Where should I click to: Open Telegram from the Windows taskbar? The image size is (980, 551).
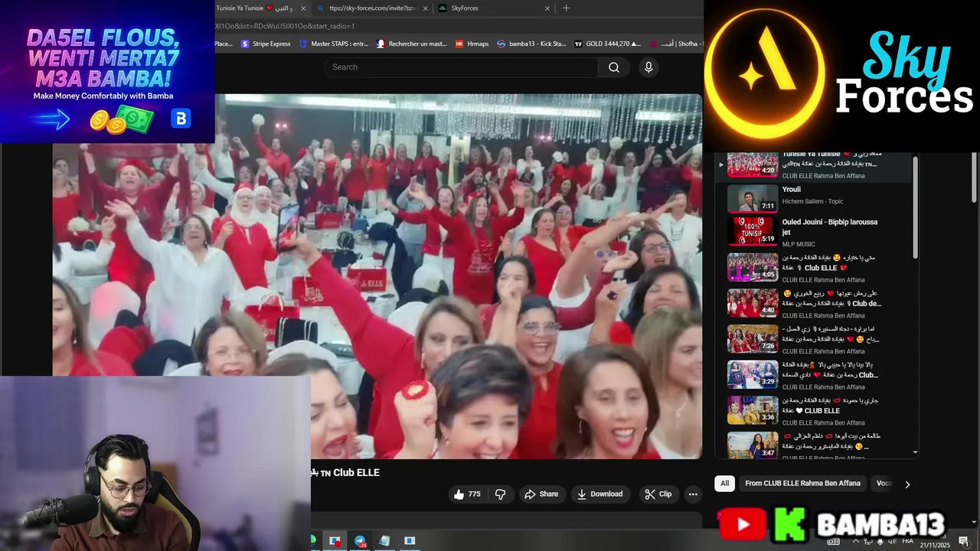360,541
